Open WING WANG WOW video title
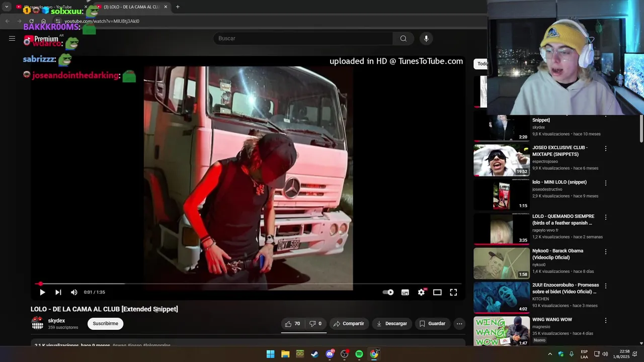 [552, 319]
